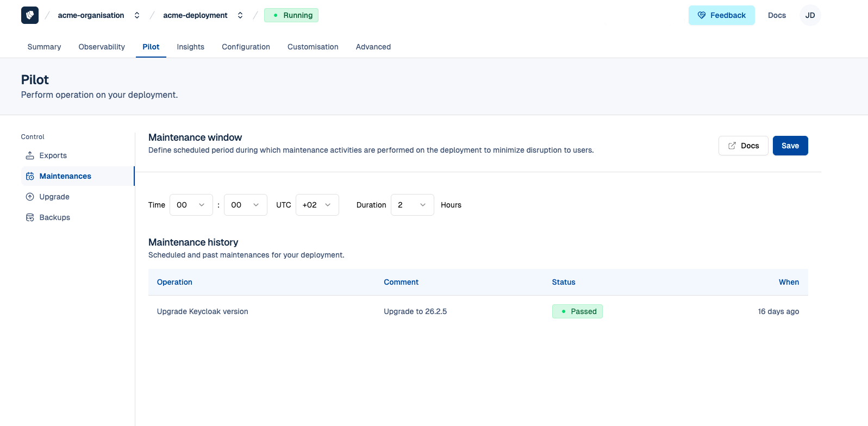Open the JD user avatar menu

(810, 15)
